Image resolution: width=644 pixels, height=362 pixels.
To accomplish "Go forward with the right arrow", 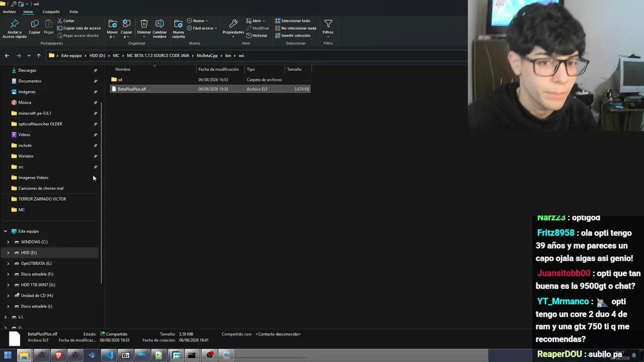I will 19,56.
